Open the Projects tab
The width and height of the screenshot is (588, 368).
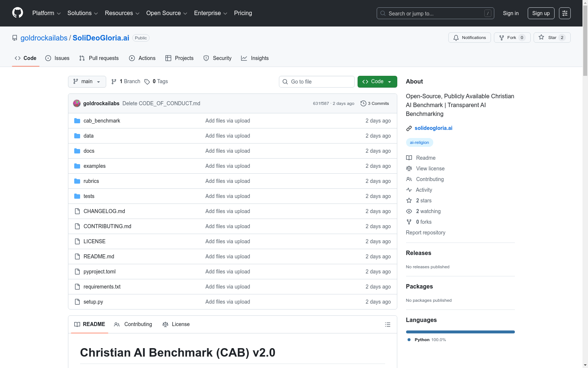coord(179,58)
